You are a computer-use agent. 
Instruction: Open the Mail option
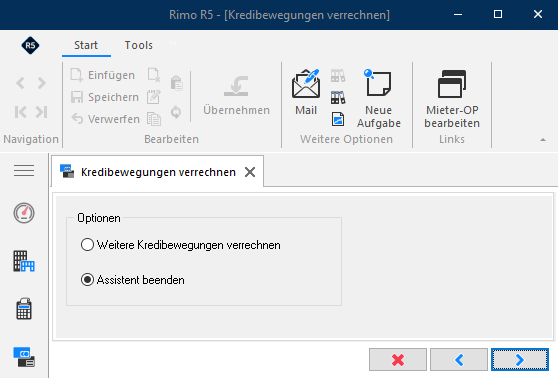point(306,93)
